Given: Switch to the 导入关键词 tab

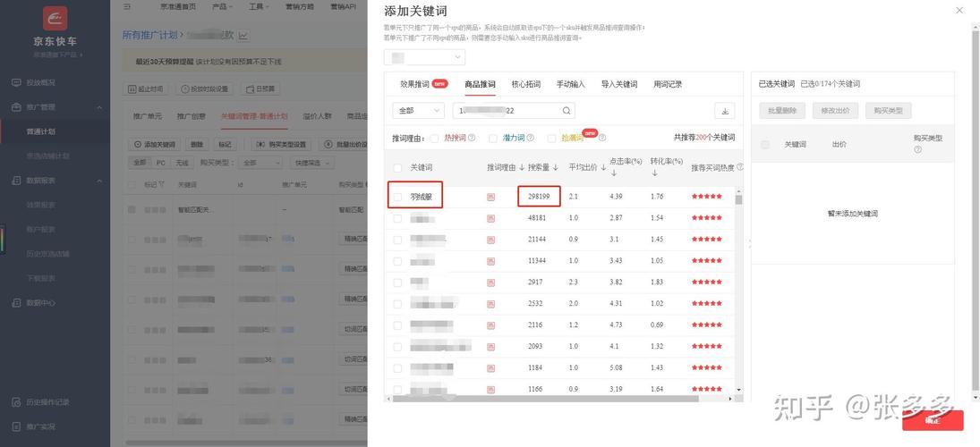Looking at the screenshot, I should (619, 84).
